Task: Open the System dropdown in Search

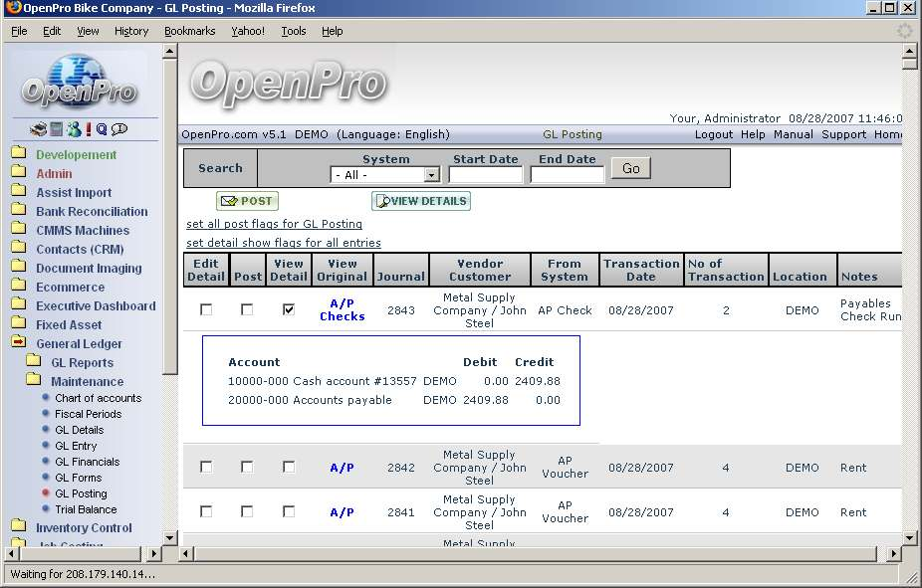Action: [385, 175]
